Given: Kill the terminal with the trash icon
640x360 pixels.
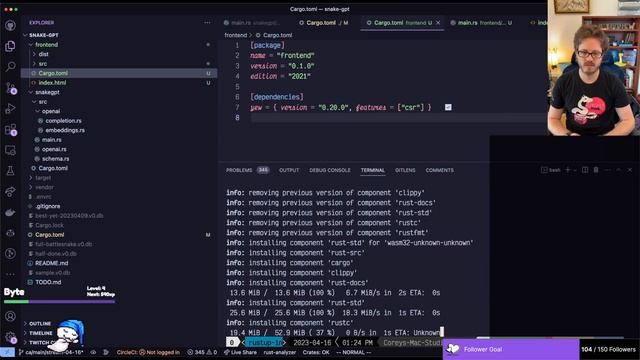Looking at the screenshot, I should click(596, 170).
